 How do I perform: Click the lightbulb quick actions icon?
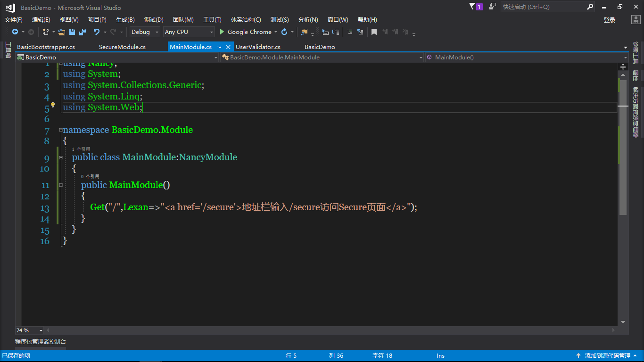[x=53, y=105]
